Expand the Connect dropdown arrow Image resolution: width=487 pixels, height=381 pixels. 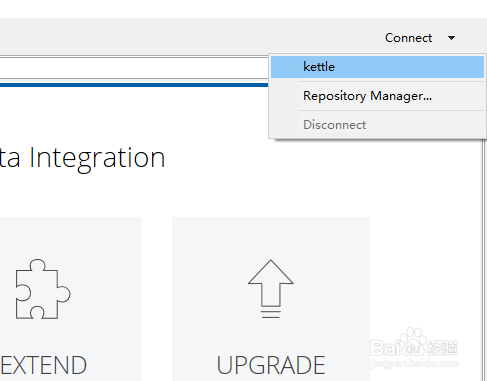point(451,38)
